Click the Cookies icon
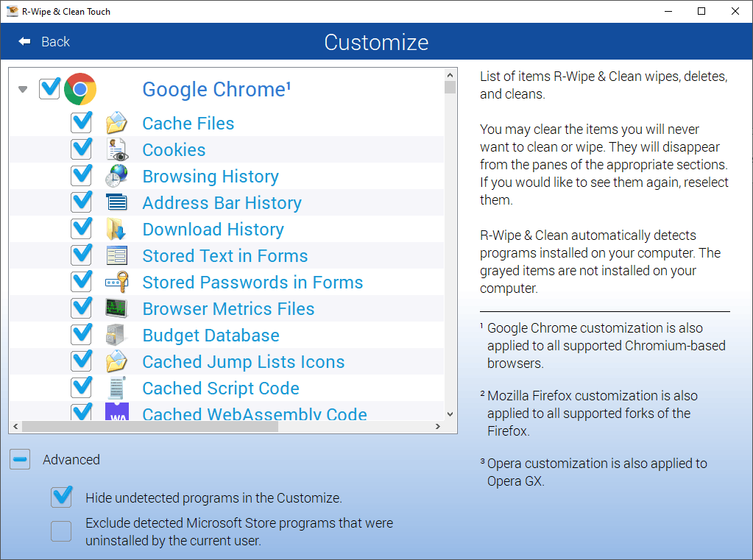 [x=117, y=149]
